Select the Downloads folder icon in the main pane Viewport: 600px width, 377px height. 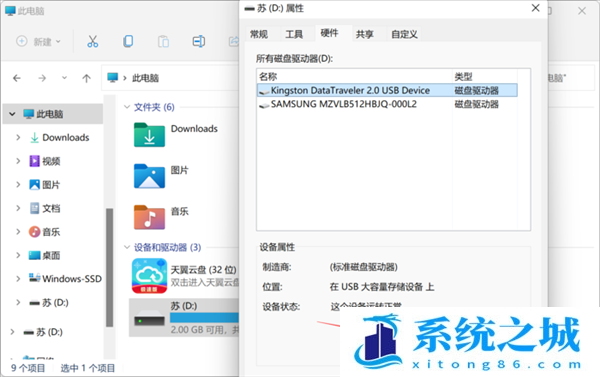click(x=149, y=135)
